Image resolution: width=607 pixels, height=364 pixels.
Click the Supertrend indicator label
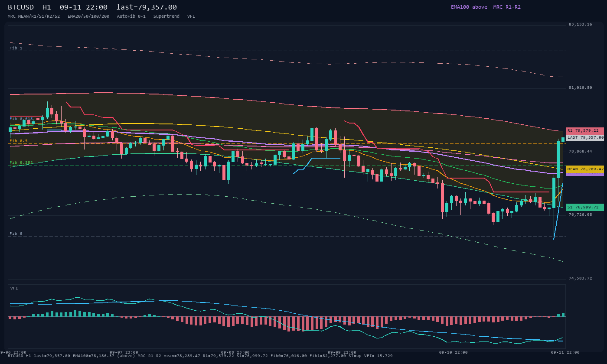pos(166,16)
